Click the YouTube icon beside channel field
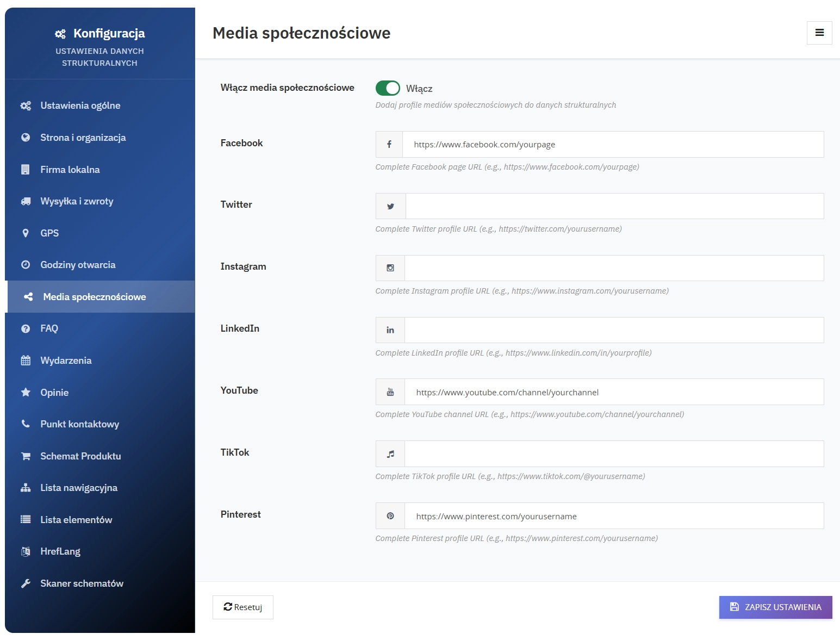This screenshot has height=640, width=840. [390, 392]
